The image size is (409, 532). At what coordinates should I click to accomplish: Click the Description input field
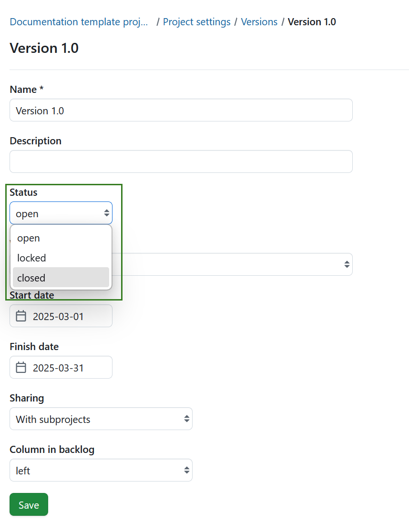[181, 161]
